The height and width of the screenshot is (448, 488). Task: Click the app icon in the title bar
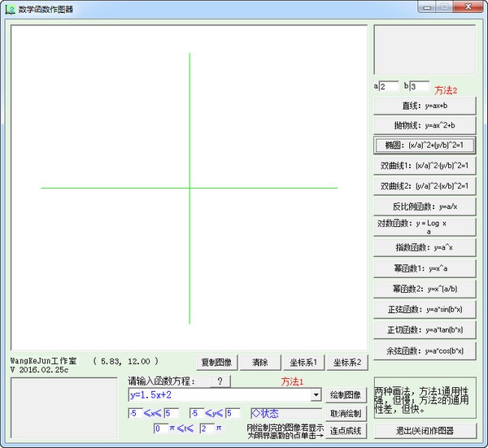(10, 9)
